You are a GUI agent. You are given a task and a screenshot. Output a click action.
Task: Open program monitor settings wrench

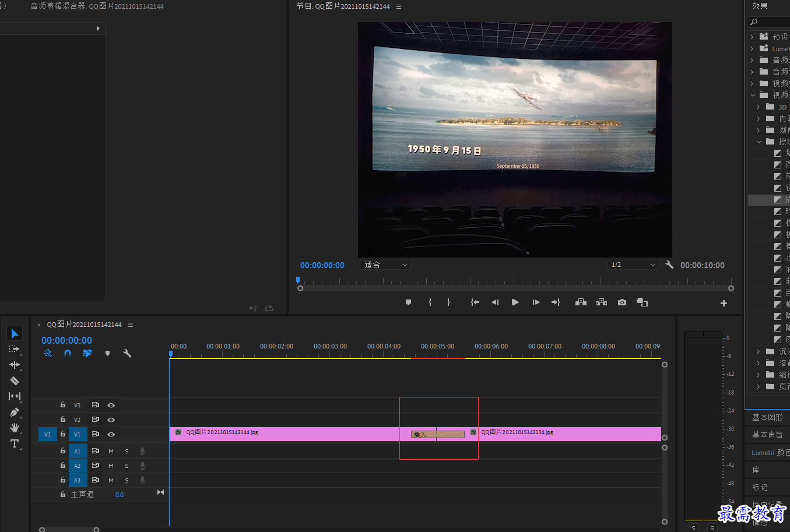tap(669, 265)
